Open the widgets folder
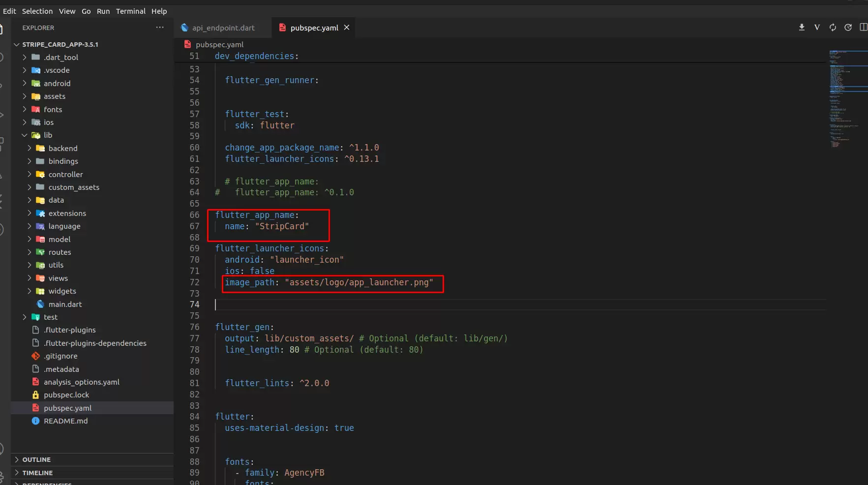Viewport: 868px width, 485px height. pyautogui.click(x=62, y=291)
